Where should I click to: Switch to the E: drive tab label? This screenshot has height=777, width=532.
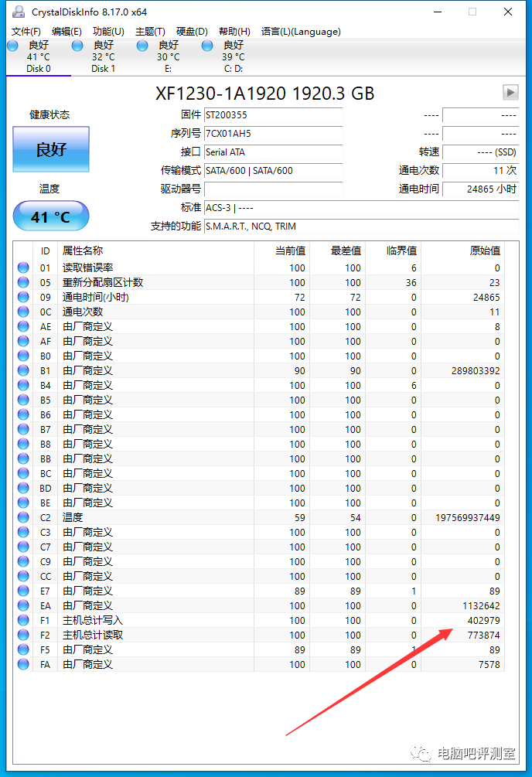(x=168, y=68)
